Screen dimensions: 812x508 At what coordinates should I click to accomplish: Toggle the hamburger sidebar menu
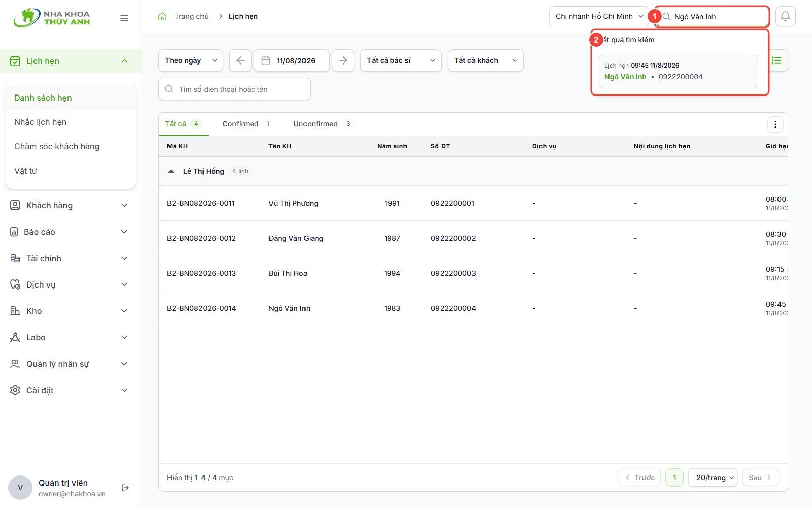tap(124, 18)
